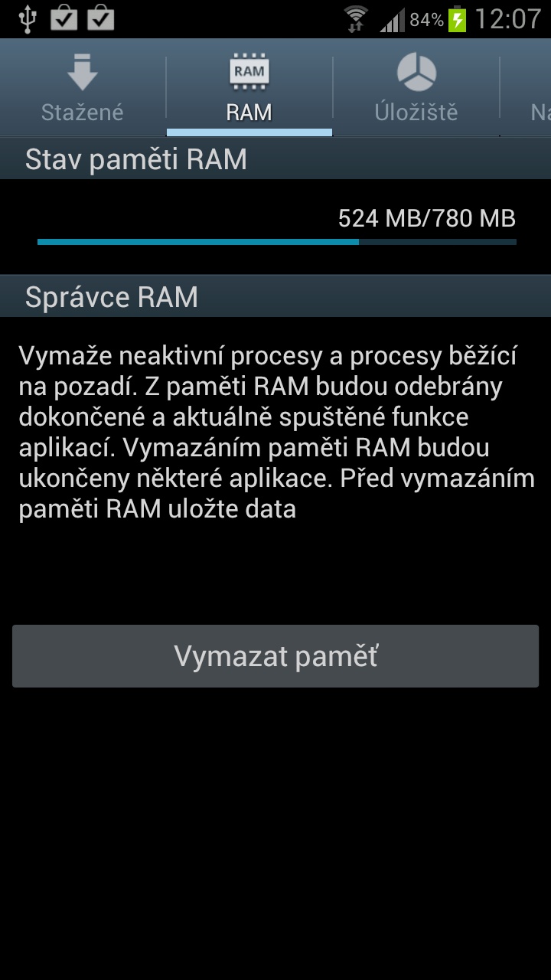Image resolution: width=551 pixels, height=980 pixels.
Task: Tap the RAM usage progress bar
Action: click(x=277, y=242)
